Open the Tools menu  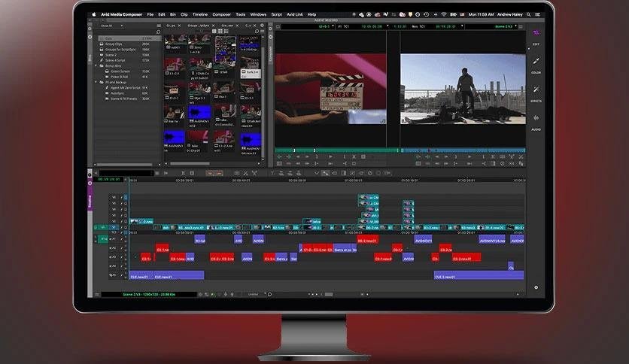[240, 14]
